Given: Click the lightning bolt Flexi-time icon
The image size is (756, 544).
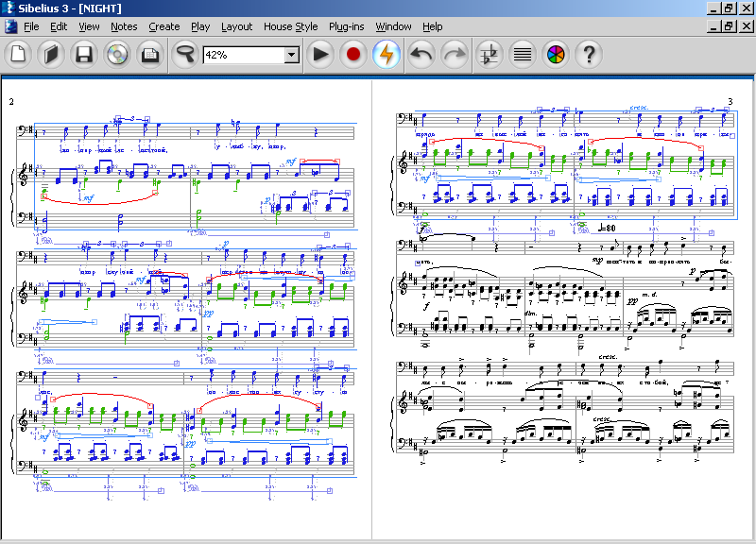Looking at the screenshot, I should [x=387, y=55].
